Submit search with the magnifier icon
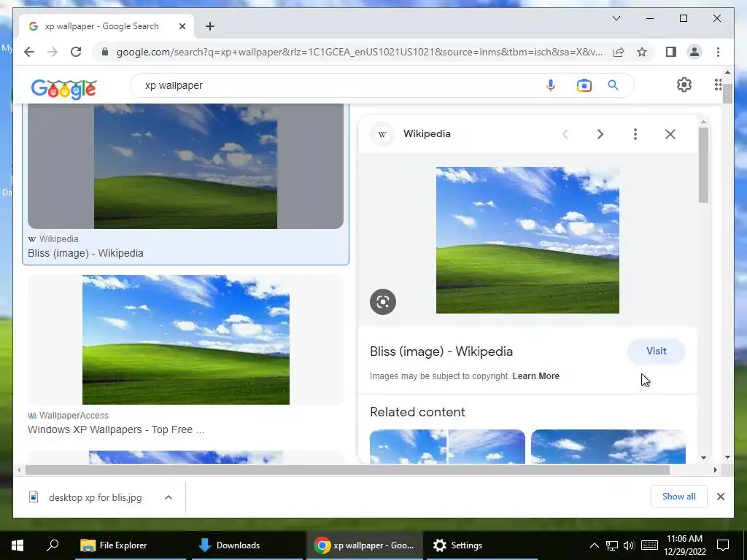Image resolution: width=747 pixels, height=560 pixels. point(613,85)
